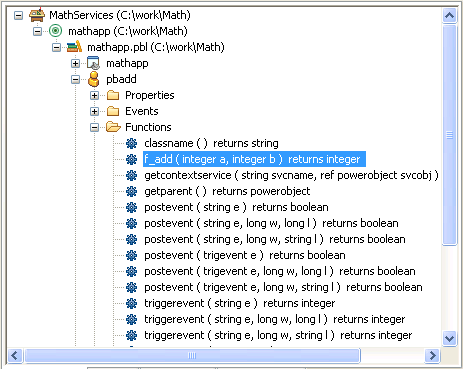Screen dimensions: 463x369
Task: Expand the mathapp application object node
Action: 76,63
